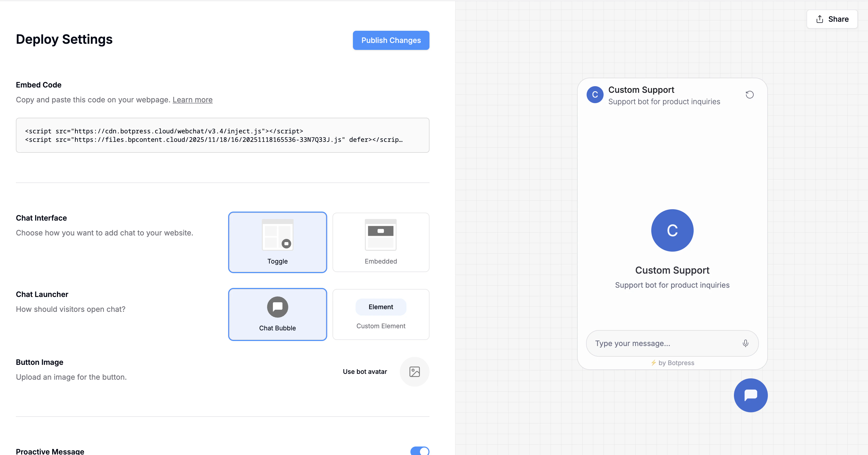This screenshot has height=455, width=868.
Task: Click the microphone icon in message box
Action: [745, 343]
